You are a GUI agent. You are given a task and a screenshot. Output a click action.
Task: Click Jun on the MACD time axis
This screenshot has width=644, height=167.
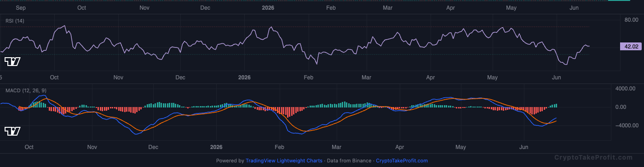(523, 147)
